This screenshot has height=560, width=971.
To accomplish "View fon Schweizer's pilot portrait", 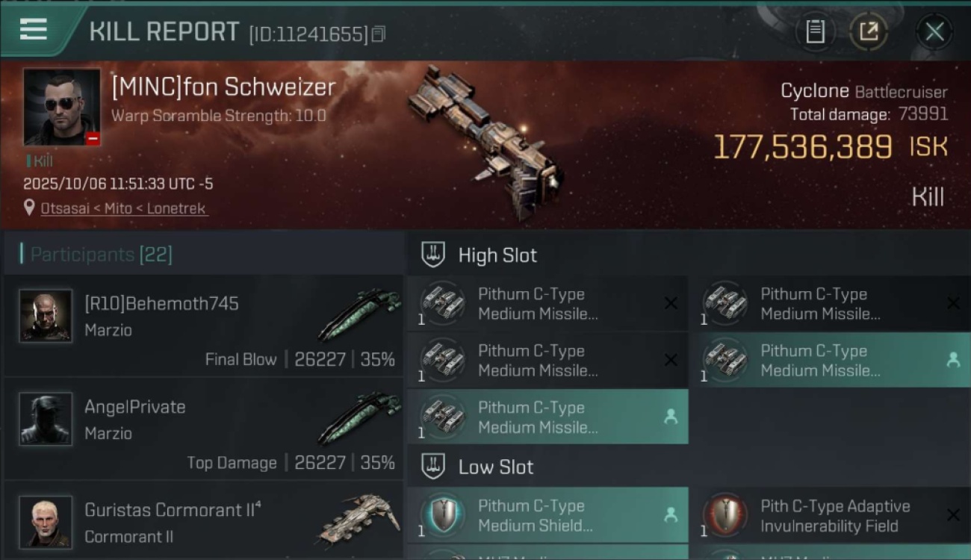I will pyautogui.click(x=61, y=107).
